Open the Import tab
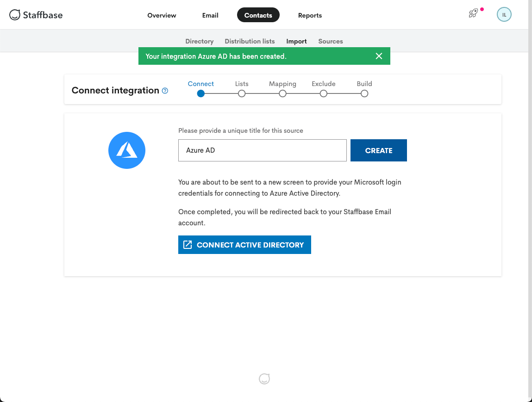532x402 pixels. pos(296,41)
